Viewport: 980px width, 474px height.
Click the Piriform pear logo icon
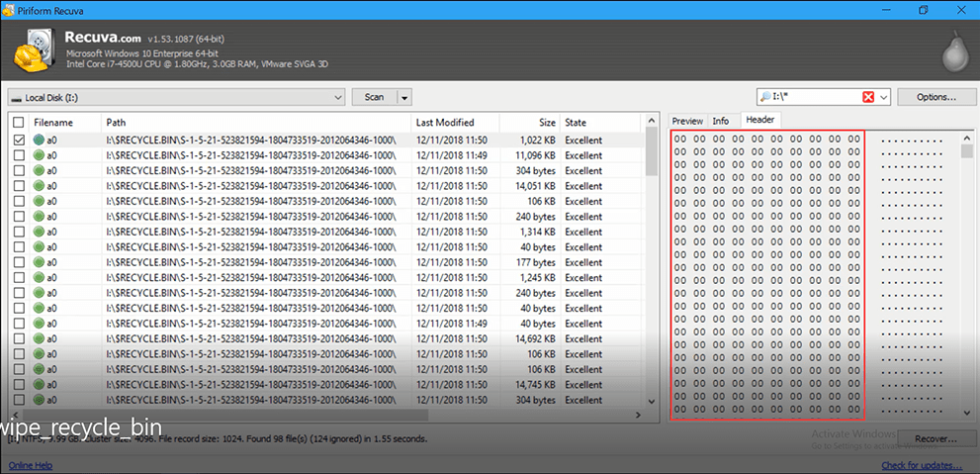951,48
